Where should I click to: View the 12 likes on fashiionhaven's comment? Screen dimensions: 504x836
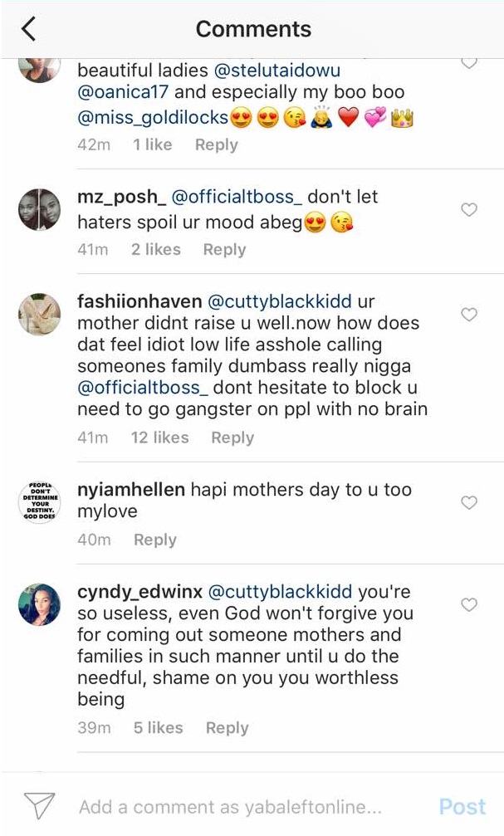click(159, 438)
